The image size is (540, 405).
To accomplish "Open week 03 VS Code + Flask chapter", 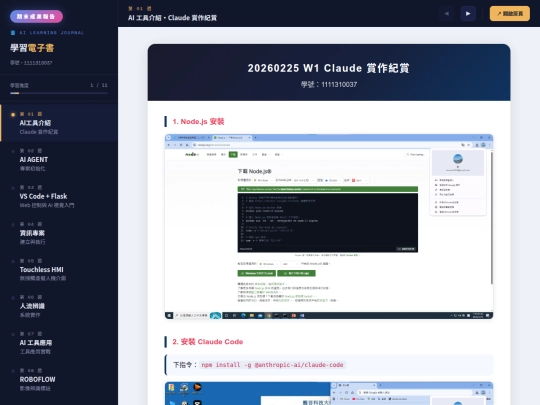I will [x=59, y=196].
